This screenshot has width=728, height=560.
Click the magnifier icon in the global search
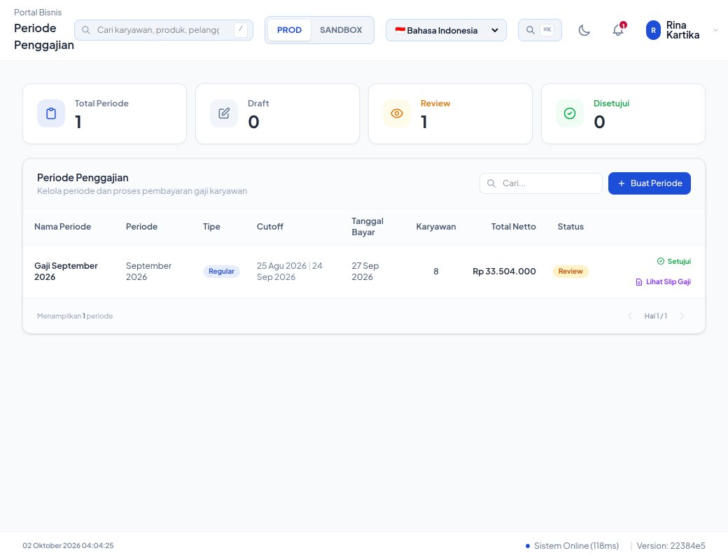click(86, 30)
